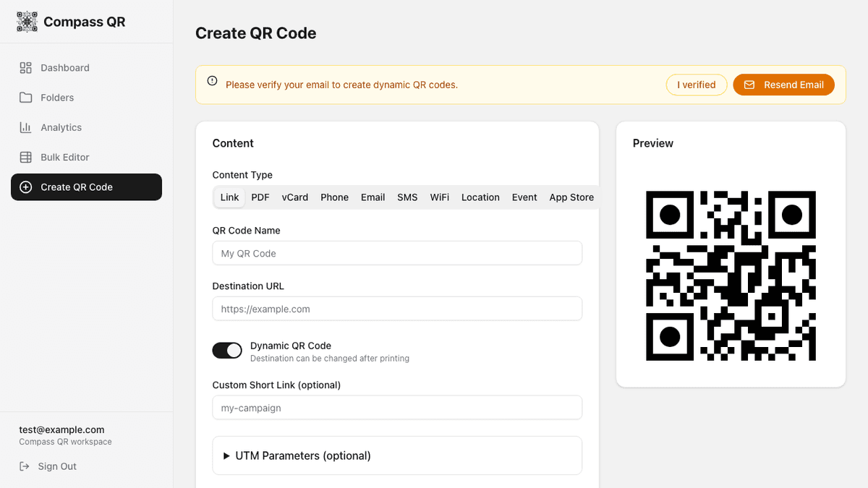Screen dimensions: 868x488
Task: Click 'Compass QR workspace' text
Action: point(65,442)
